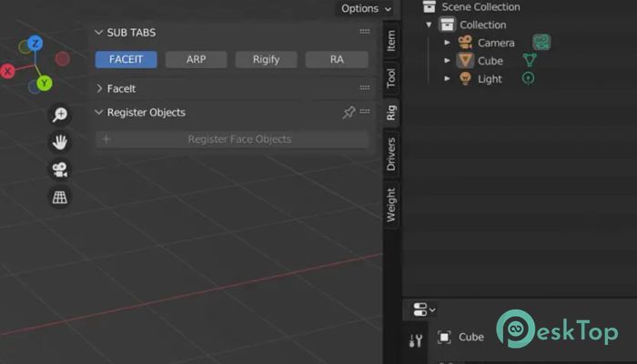Expand the Cube tree item
The image size is (637, 364).
447,61
